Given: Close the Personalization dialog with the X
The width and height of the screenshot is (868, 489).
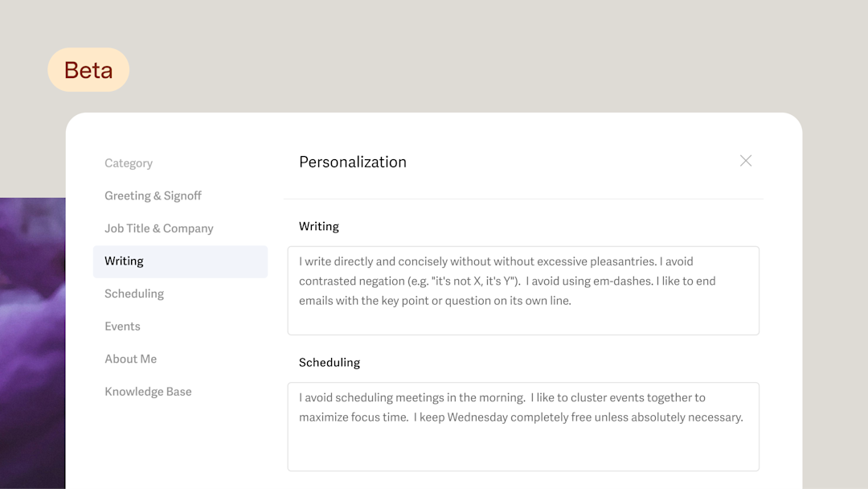Looking at the screenshot, I should [746, 161].
